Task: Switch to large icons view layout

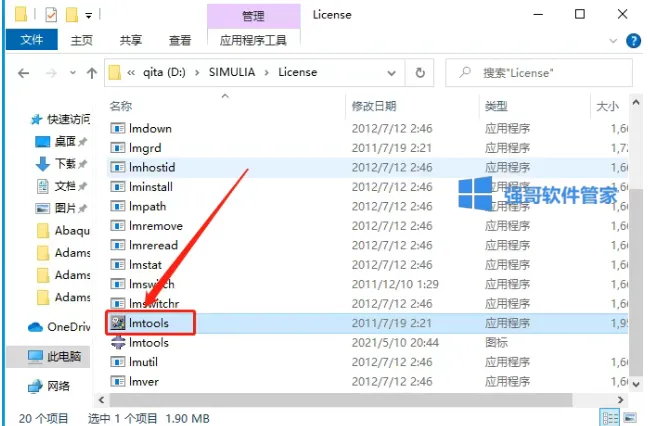Action: 629,418
